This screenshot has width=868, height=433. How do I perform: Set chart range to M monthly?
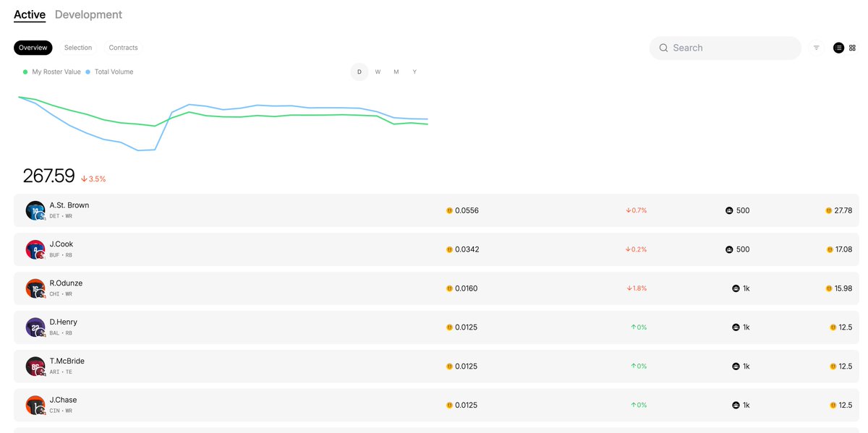click(396, 72)
